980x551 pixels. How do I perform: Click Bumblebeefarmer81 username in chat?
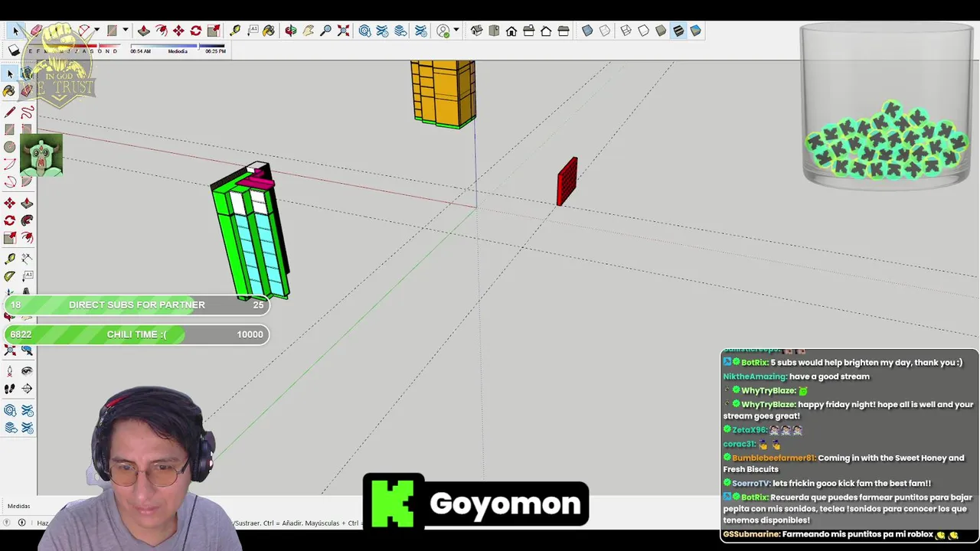(773, 458)
